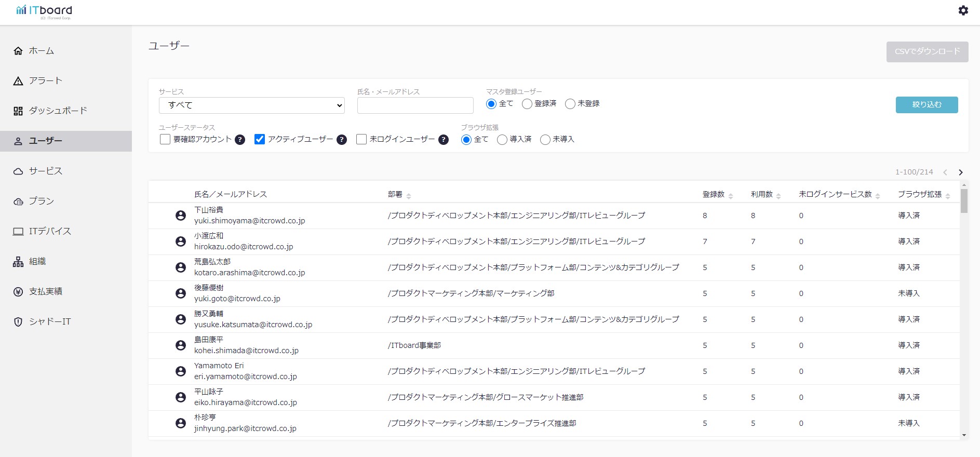Screen dimensions: 980x457
Task: Open ホーム in sidebar
Action: tap(66, 51)
